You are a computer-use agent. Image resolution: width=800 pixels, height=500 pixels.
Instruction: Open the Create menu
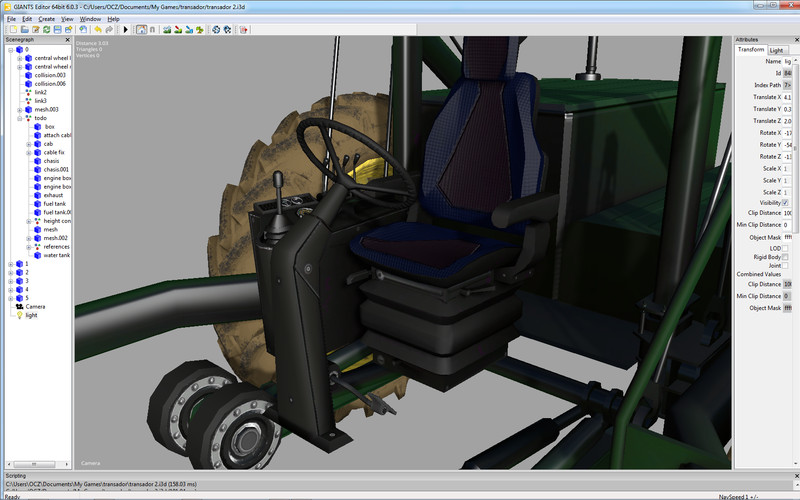click(x=47, y=19)
